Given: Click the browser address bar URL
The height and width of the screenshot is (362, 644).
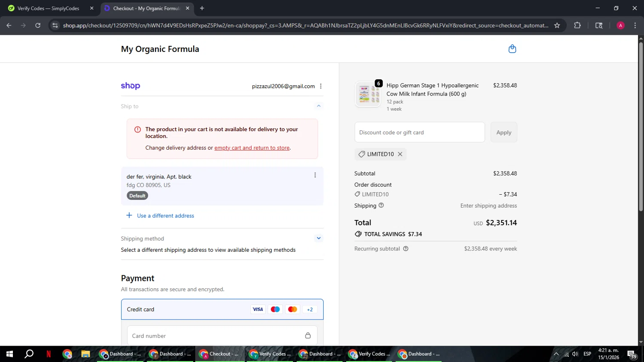Looking at the screenshot, I should point(305,25).
